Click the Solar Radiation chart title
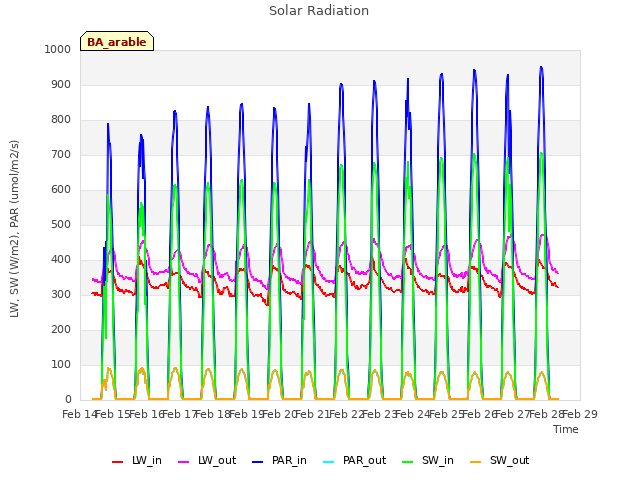640x480 pixels. (319, 11)
